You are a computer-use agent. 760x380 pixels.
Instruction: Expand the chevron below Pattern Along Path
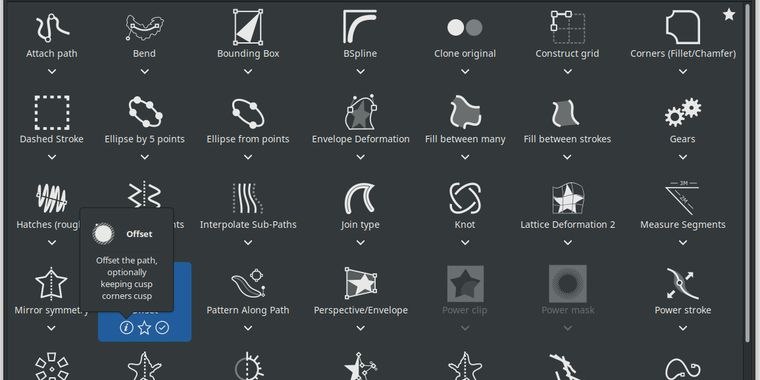coord(248,328)
